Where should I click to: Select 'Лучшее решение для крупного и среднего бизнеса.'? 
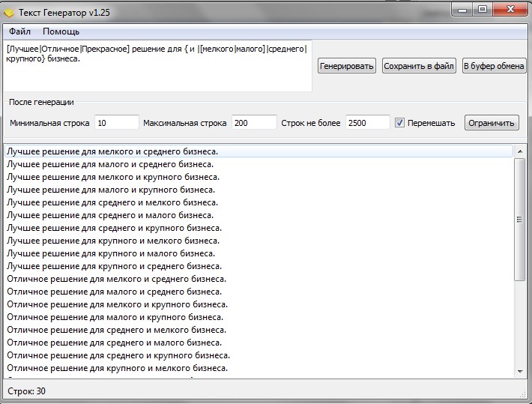click(259, 266)
